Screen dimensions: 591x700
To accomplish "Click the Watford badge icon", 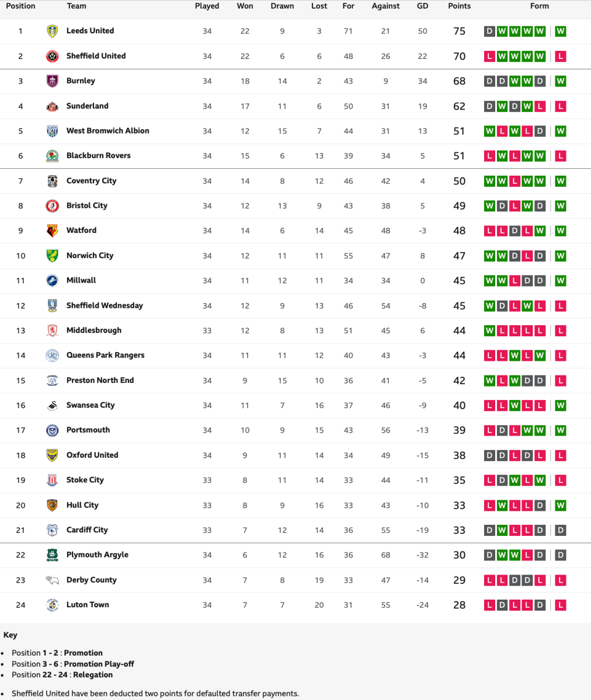I will (53, 231).
